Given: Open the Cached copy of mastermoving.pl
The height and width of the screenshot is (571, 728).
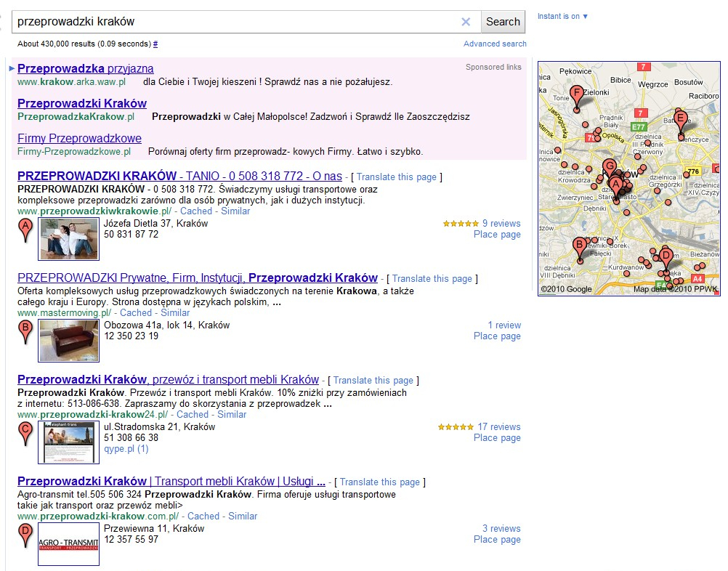Looking at the screenshot, I should 136,313.
